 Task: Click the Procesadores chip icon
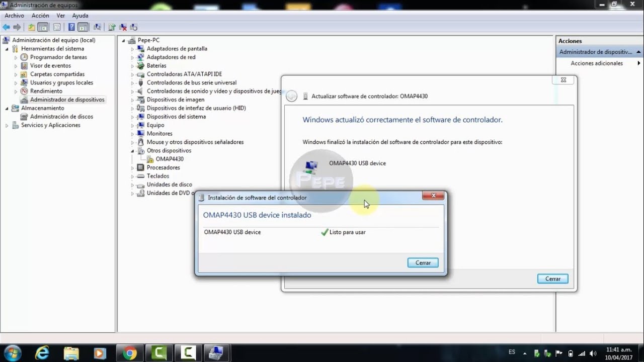pyautogui.click(x=141, y=167)
